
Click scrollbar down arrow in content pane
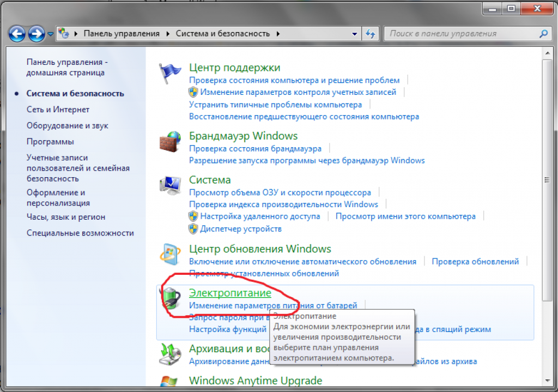547,381
